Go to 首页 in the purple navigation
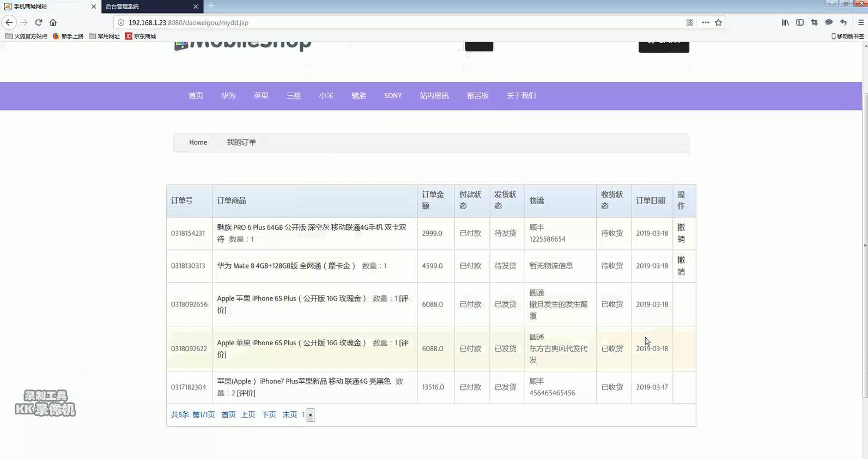This screenshot has width=868, height=459. 196,95
